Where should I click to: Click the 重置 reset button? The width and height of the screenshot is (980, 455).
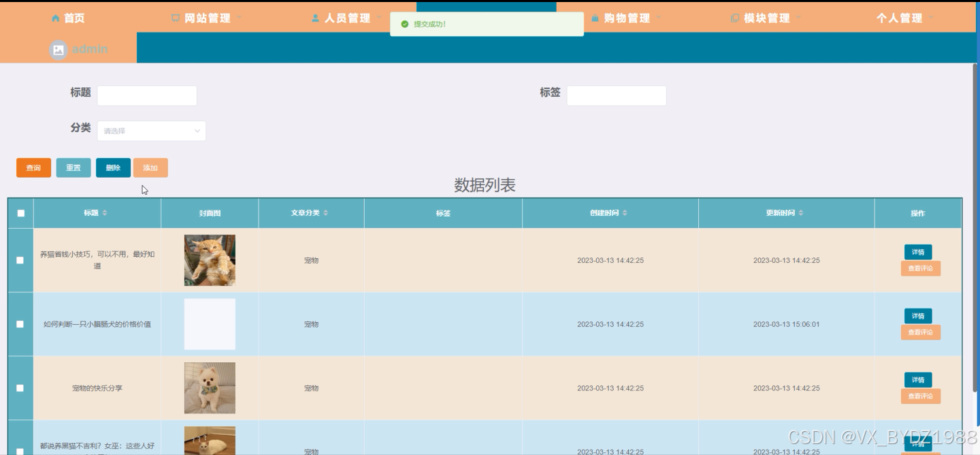(73, 168)
